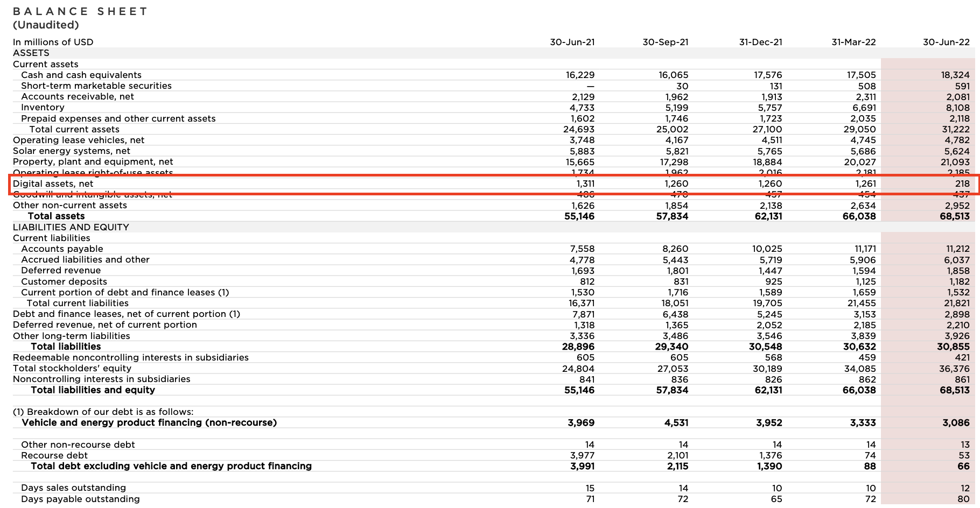The image size is (980, 508).
Task: Click the "Inventory" row label
Action: click(x=43, y=108)
